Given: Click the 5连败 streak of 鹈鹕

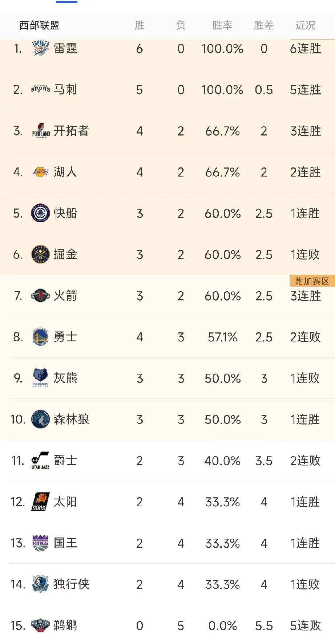Looking at the screenshot, I should coord(305,625).
